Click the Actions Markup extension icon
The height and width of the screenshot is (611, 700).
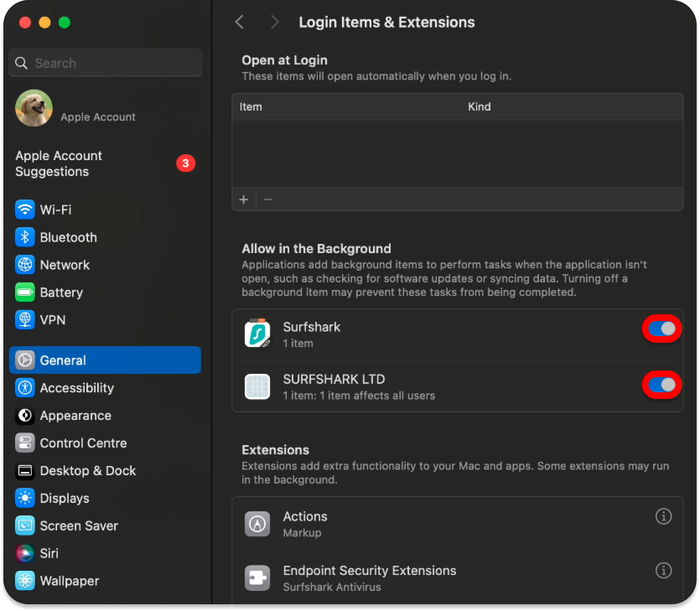[x=257, y=523]
